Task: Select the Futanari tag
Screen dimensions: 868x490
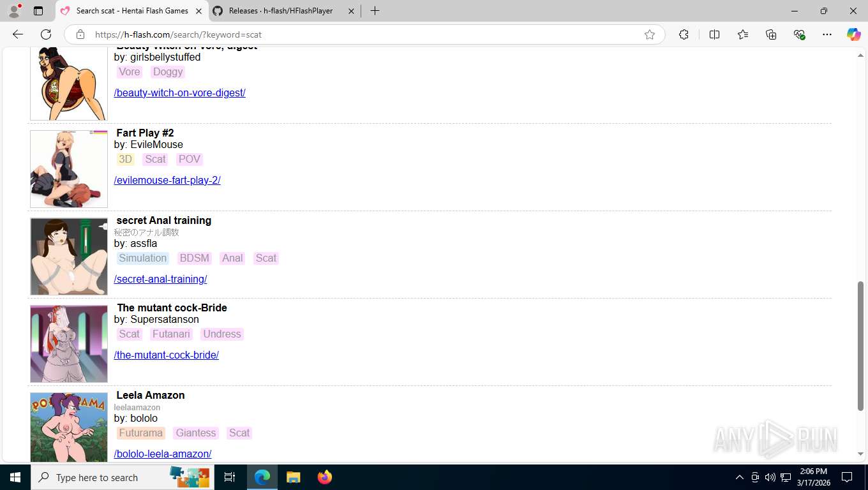Action: pos(171,334)
